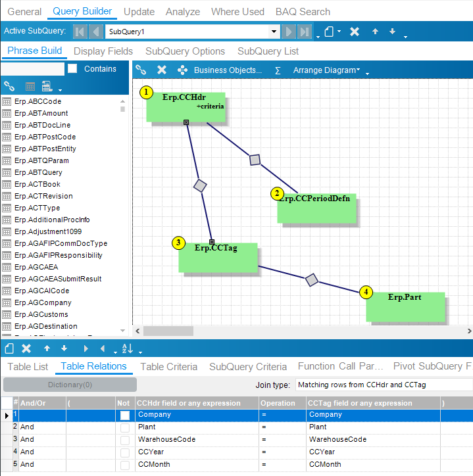Viewport: 473px width, 476px height.
Task: Toggle Not checkbox in Plant row
Action: coord(125,428)
